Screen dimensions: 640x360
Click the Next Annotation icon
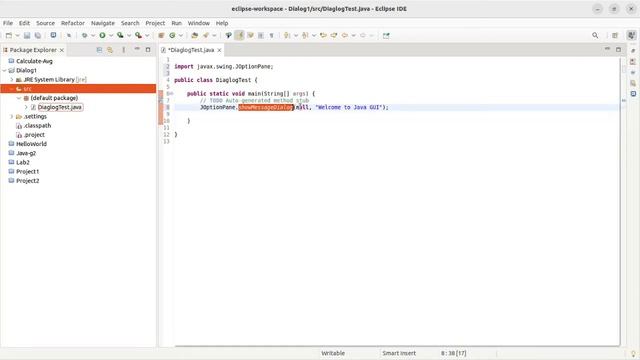click(287, 36)
